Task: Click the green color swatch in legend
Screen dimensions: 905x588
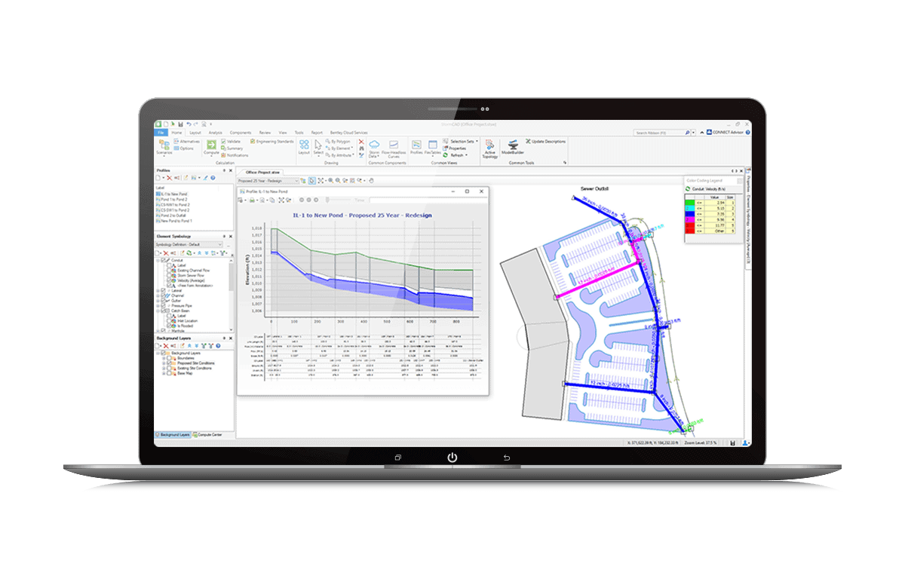Action: pyautogui.click(x=689, y=203)
